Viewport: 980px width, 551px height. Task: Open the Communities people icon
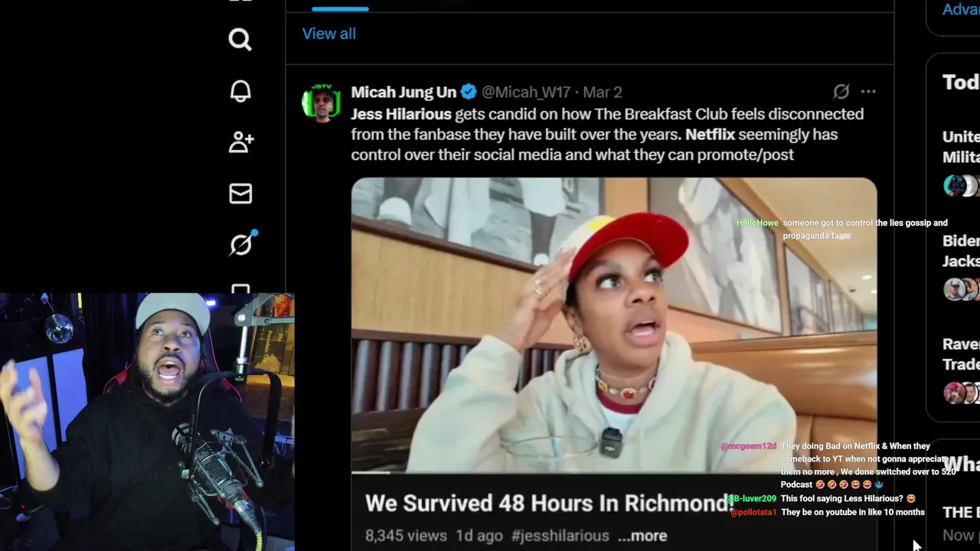pyautogui.click(x=240, y=142)
